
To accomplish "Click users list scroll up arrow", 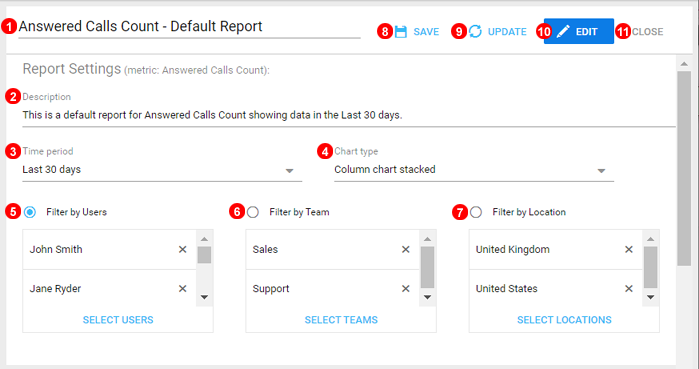I will 204,239.
